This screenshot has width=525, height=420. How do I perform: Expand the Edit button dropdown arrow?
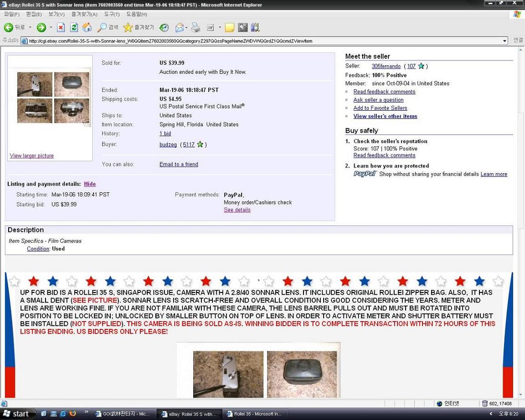coord(220,27)
